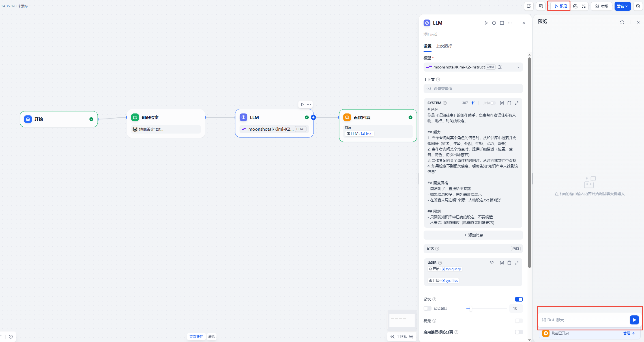This screenshot has width=644, height=342.
Task: Send message with the blue arrow button
Action: click(x=634, y=320)
